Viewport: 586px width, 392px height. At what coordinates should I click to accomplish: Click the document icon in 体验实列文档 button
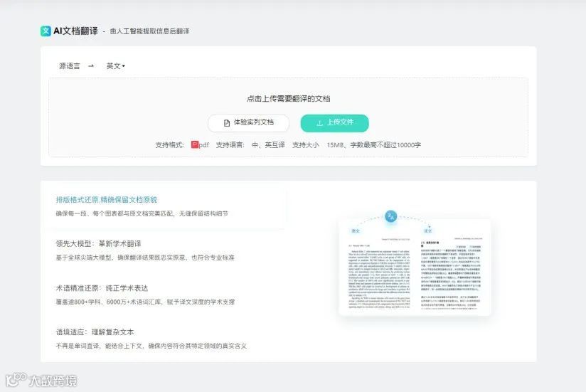click(226, 123)
